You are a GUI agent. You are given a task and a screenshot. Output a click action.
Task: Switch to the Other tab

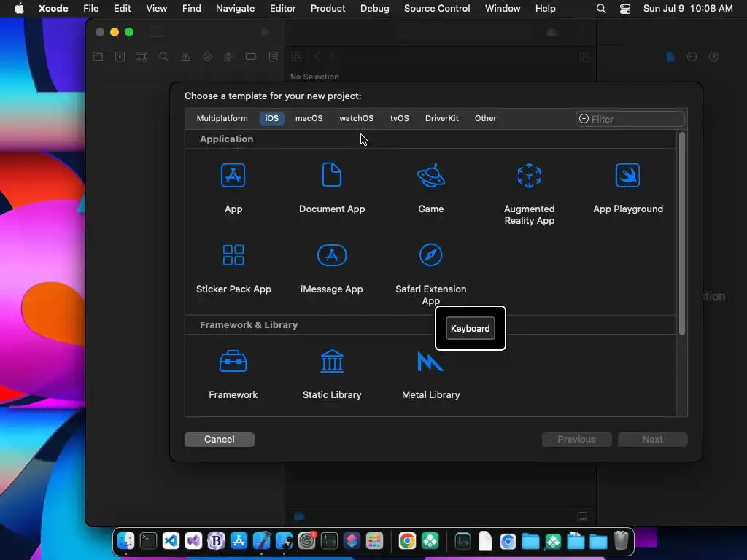click(x=485, y=118)
